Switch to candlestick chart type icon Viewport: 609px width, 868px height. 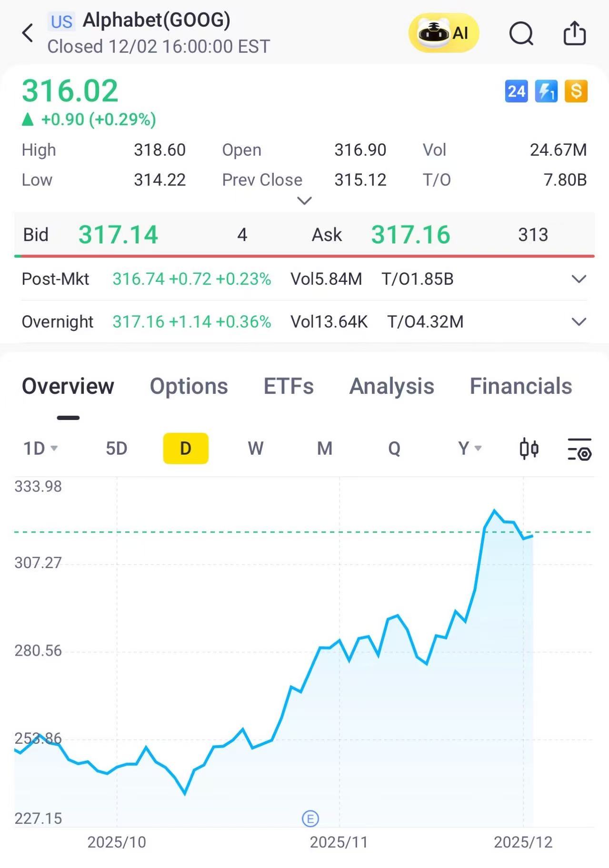529,449
